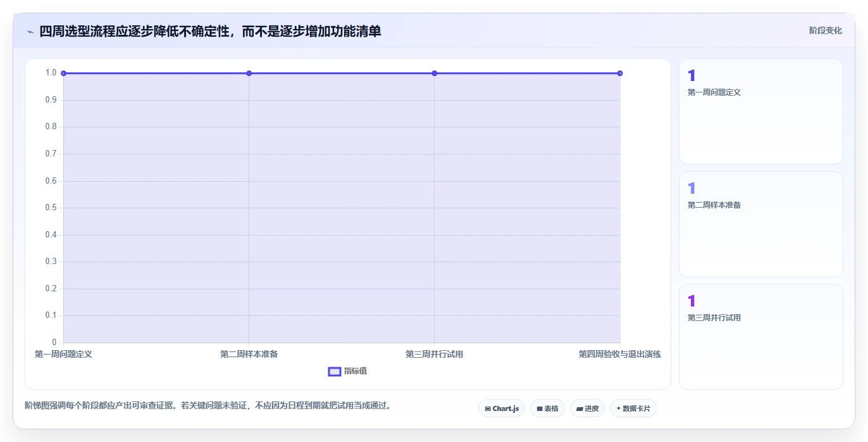Click the data point above 第二周样本准备
Viewport: 868px width, 442px height.
point(249,73)
